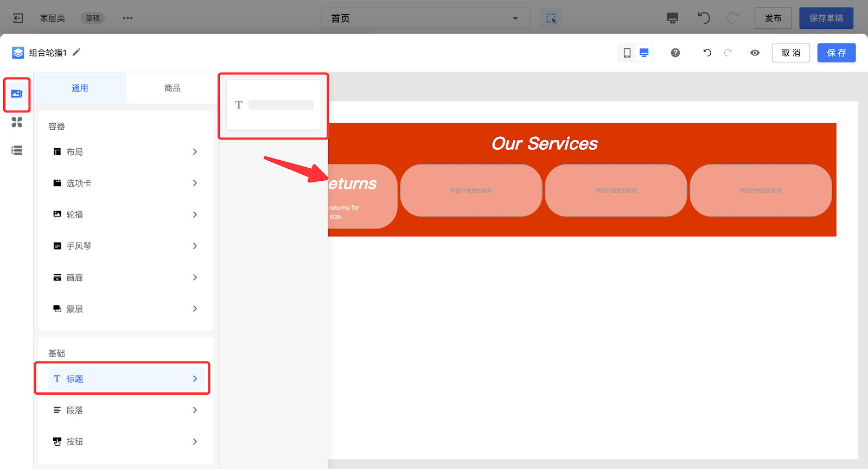Click the exit editor icon at top left
868x469 pixels.
18,18
